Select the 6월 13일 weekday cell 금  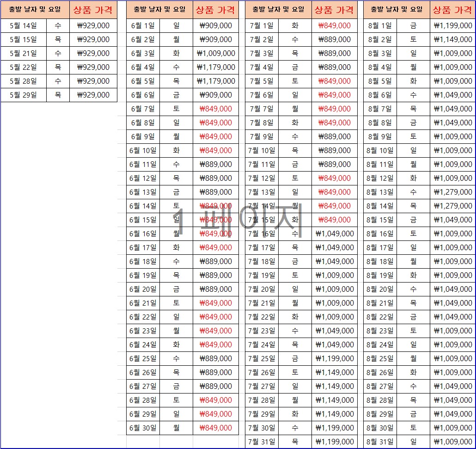pyautogui.click(x=177, y=192)
